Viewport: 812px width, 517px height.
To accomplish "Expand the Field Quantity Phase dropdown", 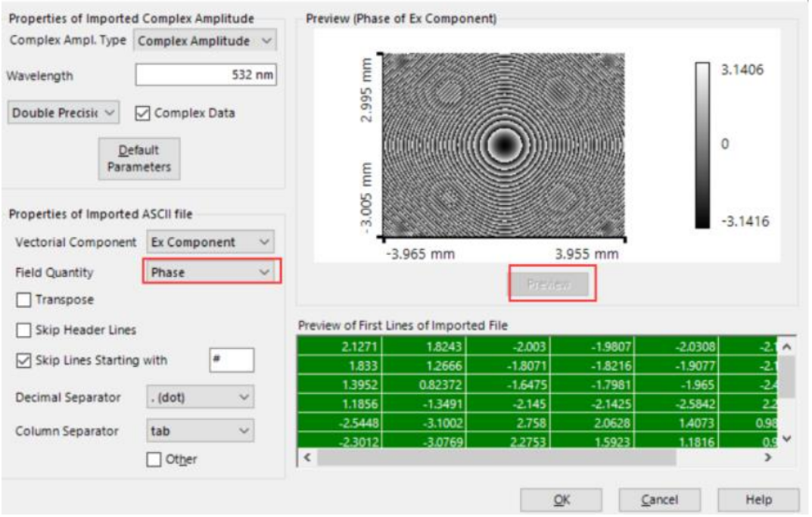I will pyautogui.click(x=211, y=272).
